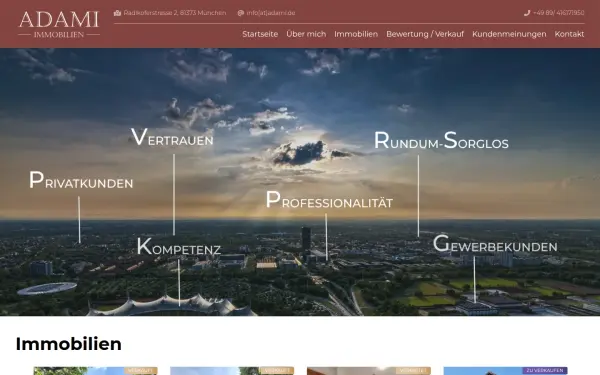Click the Vertrauen label in hero image
This screenshot has width=600, height=375.
click(x=172, y=137)
